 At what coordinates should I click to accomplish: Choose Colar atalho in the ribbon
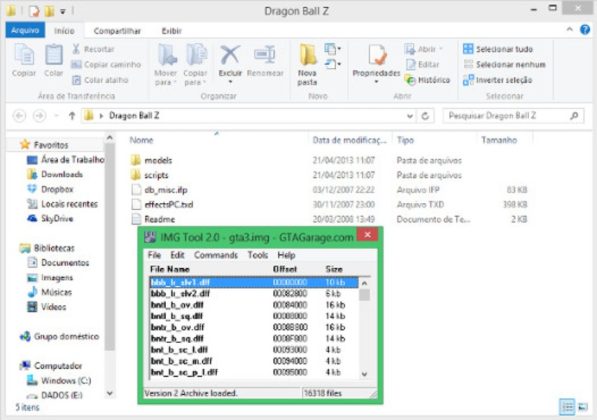pyautogui.click(x=100, y=80)
